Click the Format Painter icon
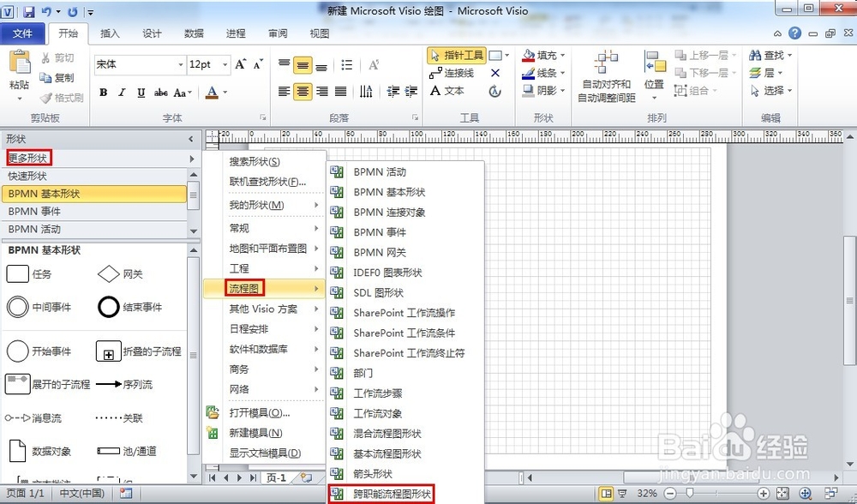The height and width of the screenshot is (504, 857). [x=45, y=98]
